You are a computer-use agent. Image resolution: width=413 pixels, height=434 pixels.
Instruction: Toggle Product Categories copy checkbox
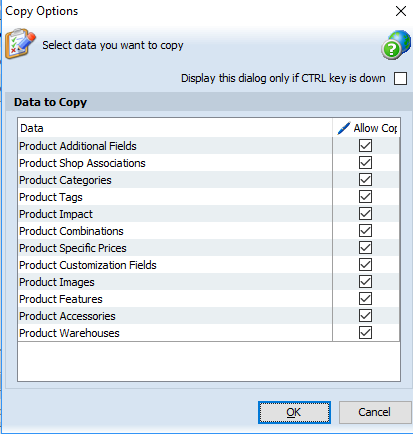[x=365, y=180]
